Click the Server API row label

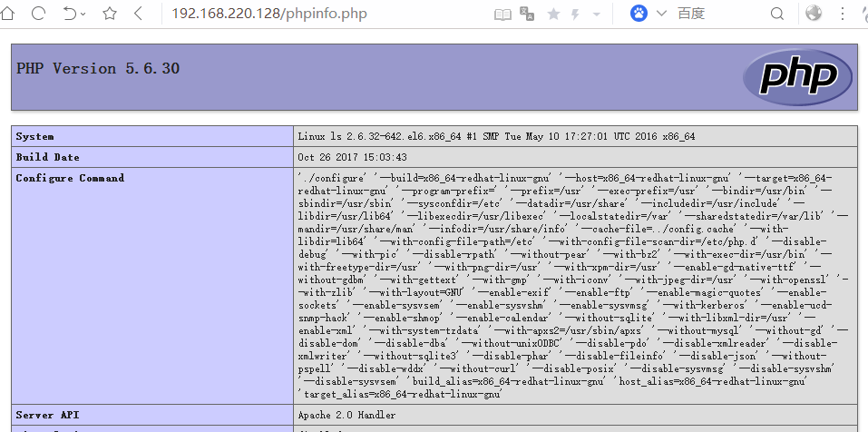[x=47, y=416]
